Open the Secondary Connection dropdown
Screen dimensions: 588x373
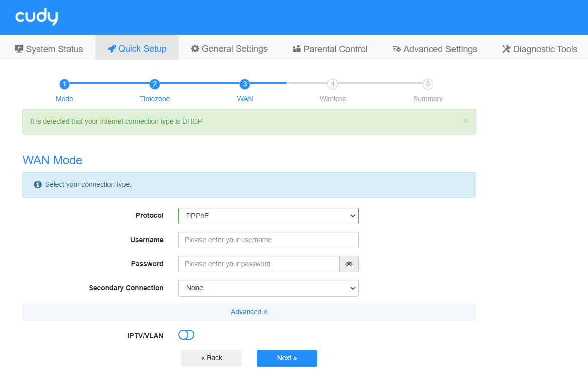268,288
